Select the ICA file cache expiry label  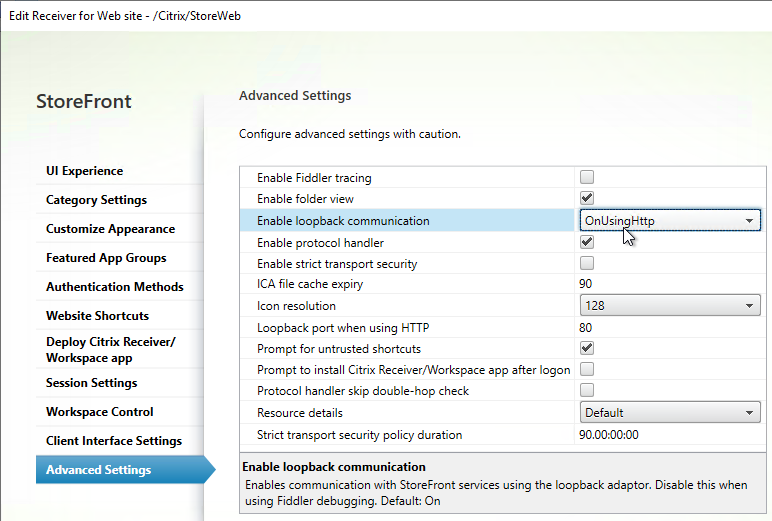coord(310,284)
